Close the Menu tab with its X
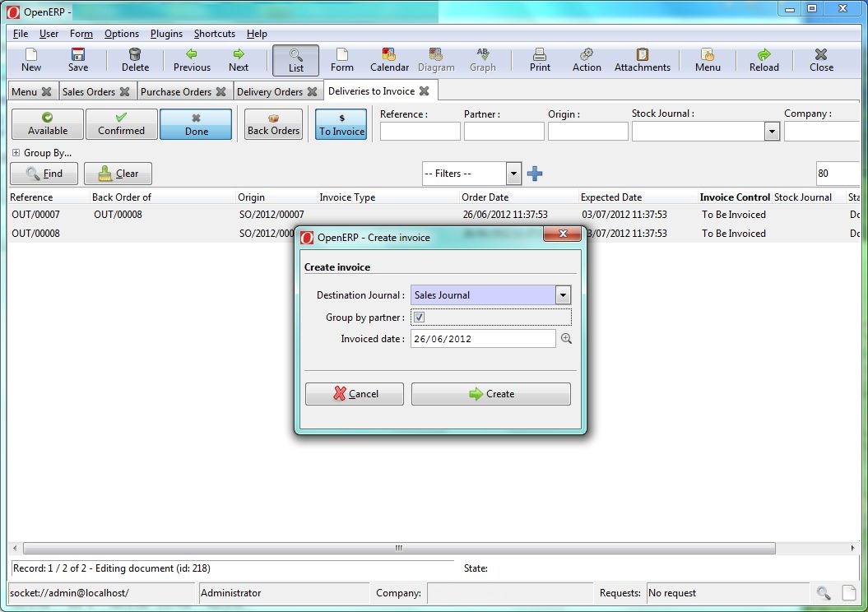Viewport: 868px width, 612px height. click(47, 92)
